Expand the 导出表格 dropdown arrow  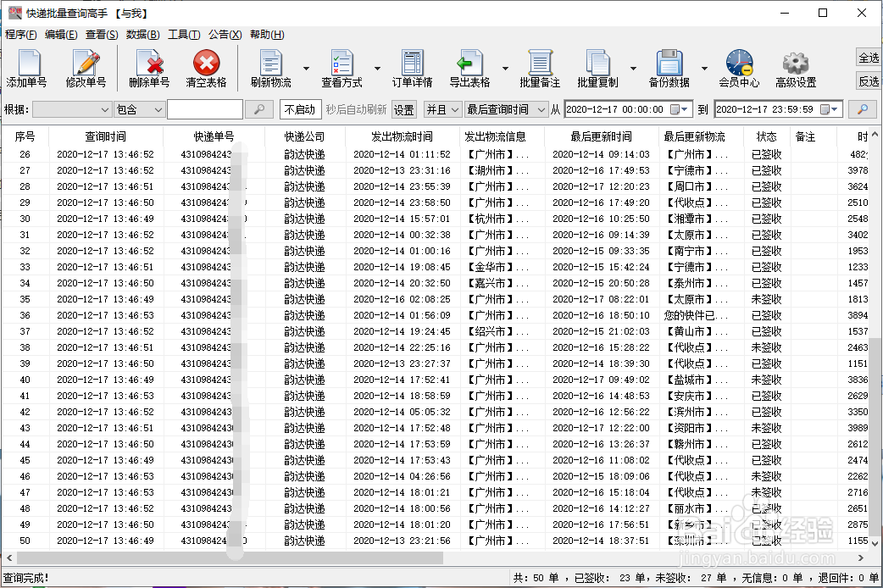click(x=505, y=69)
